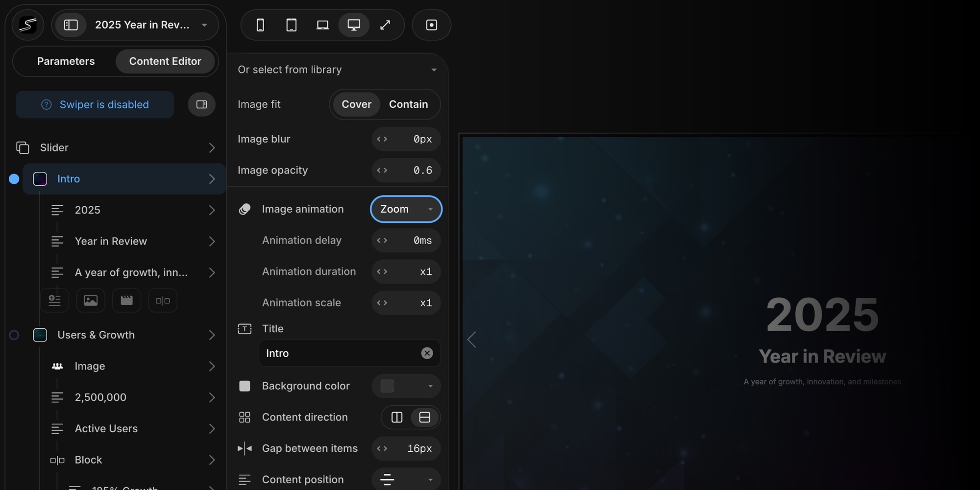Image resolution: width=980 pixels, height=490 pixels.
Task: Open the Image animation Zoom dropdown
Action: point(406,209)
